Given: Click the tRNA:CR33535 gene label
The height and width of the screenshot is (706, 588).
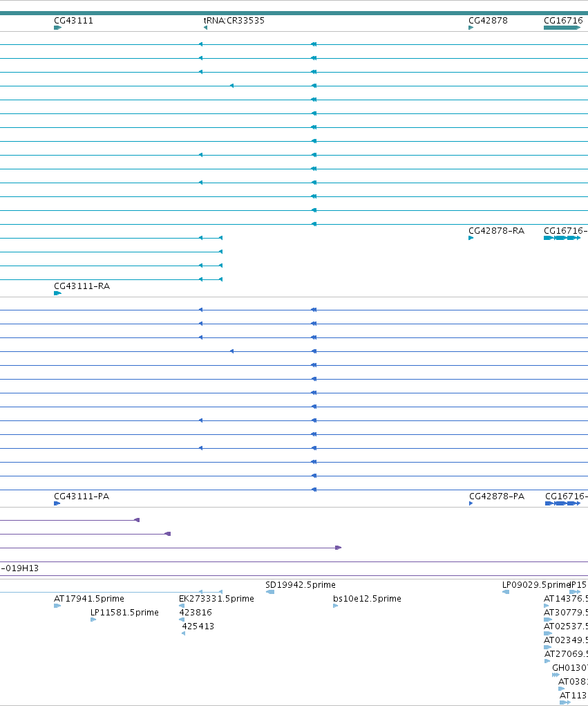Looking at the screenshot, I should pyautogui.click(x=234, y=21).
